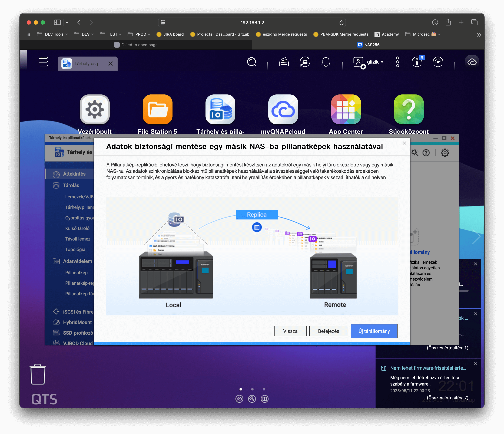Open Pillanatkép-tár sidebar item

79,294
